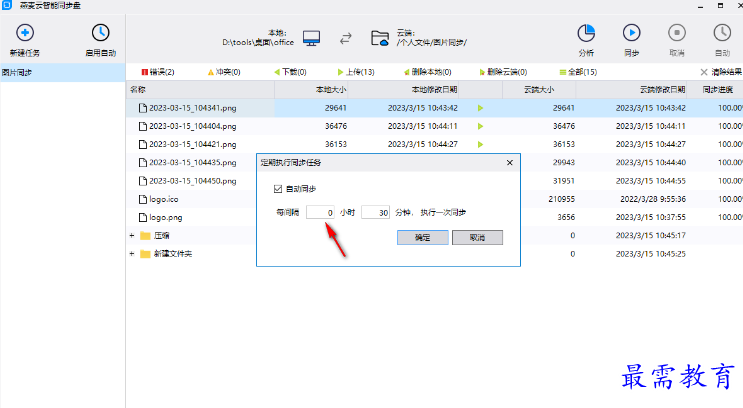Toggle the 自动同步 checkbox
Screen dimensions: 743x408
(x=278, y=189)
